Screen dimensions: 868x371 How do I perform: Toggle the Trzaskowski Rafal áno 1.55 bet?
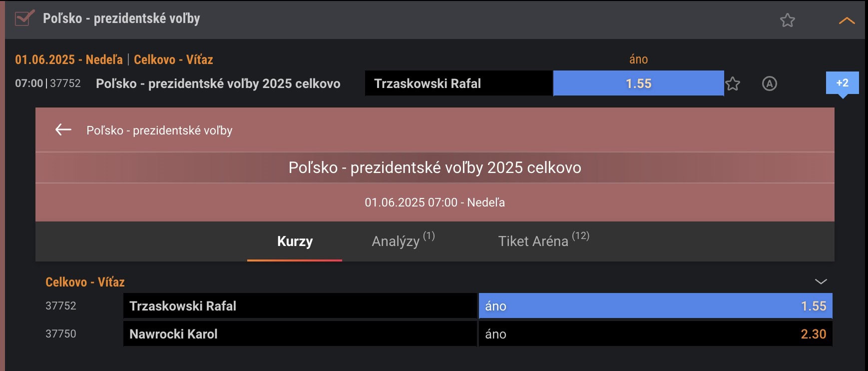click(655, 306)
